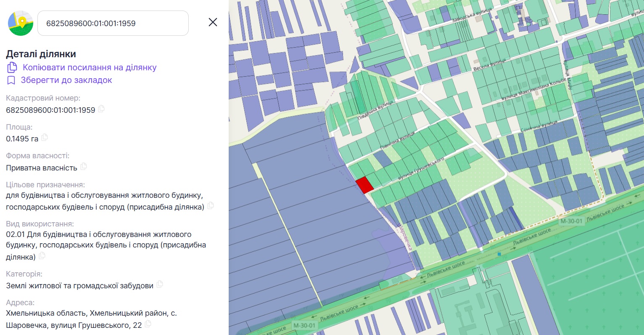This screenshot has height=335, width=644.
Task: Click the cadastral number search field
Action: click(x=113, y=23)
